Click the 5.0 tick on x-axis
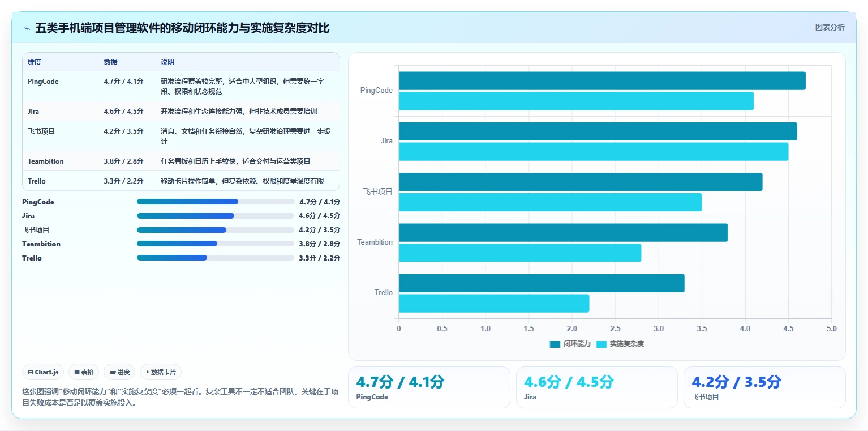Viewport: 868px width, 431px height. click(x=831, y=329)
